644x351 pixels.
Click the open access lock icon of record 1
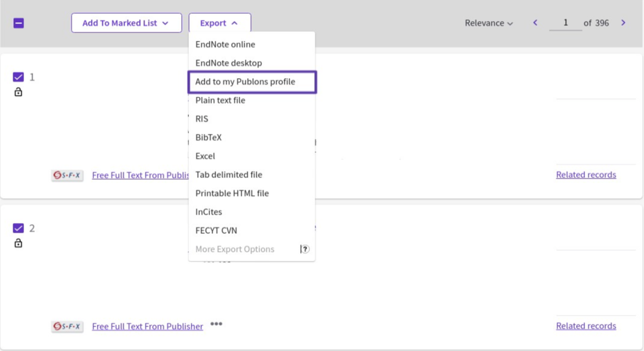[18, 92]
